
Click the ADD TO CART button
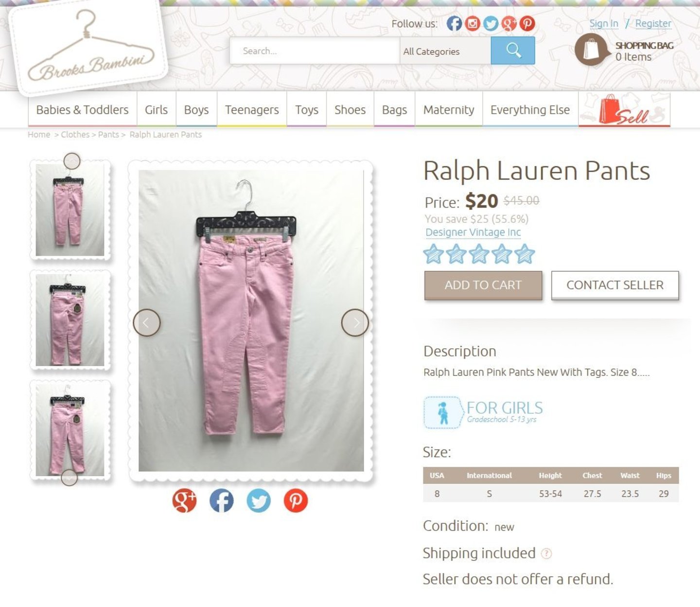pos(483,285)
